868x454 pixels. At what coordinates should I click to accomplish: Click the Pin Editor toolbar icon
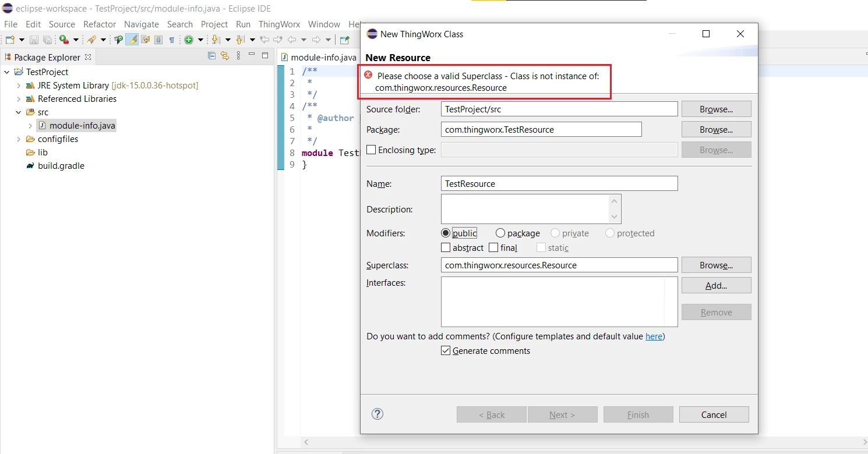(344, 40)
